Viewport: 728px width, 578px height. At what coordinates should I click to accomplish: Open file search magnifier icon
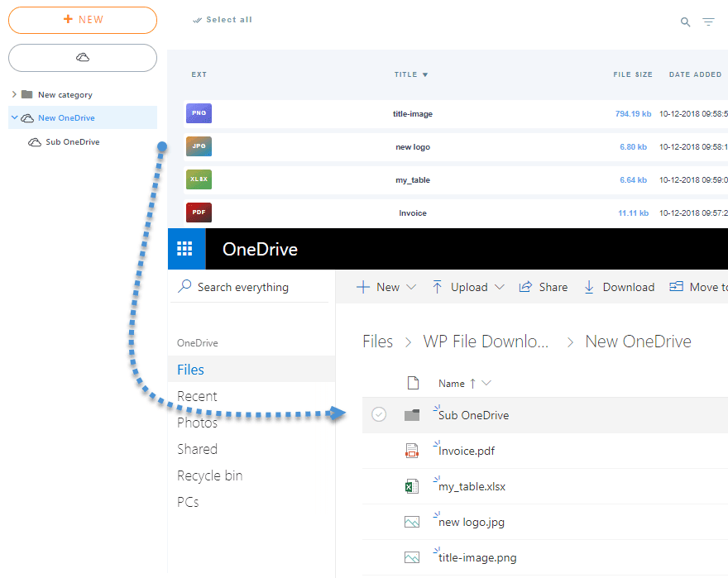685,21
